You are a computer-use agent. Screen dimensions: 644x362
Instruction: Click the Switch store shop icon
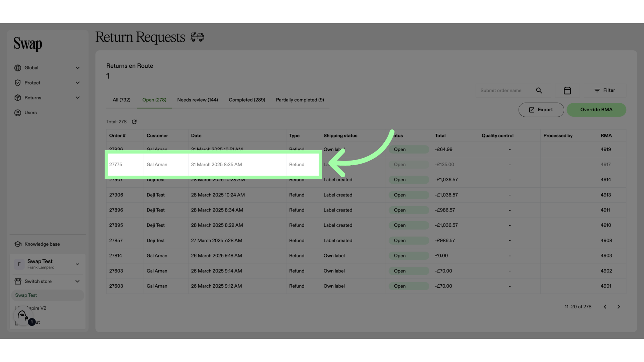pos(18,282)
